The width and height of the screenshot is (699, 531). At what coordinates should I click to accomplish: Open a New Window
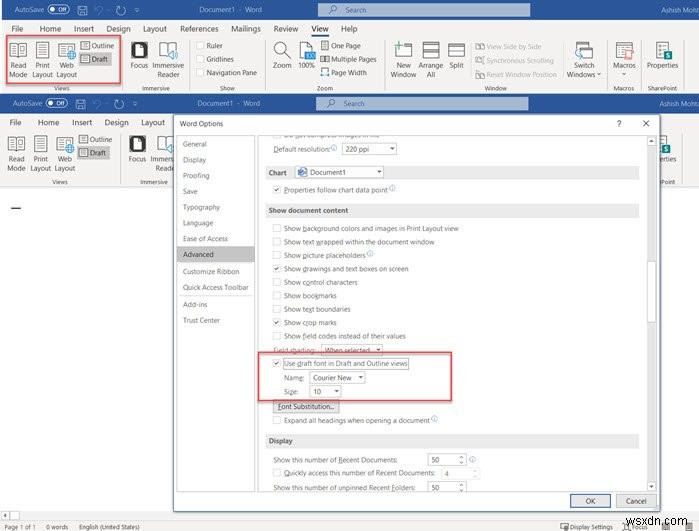[x=403, y=60]
